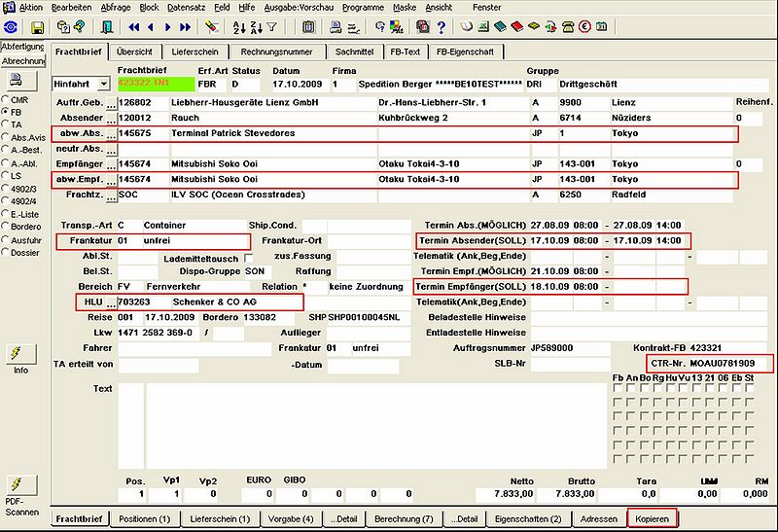
Task: Open help with the question mark icon
Action: pos(442,27)
